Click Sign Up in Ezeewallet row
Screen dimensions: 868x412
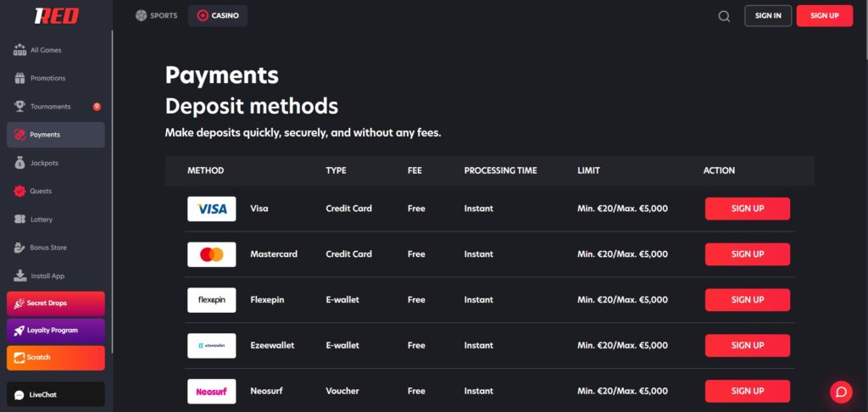pos(747,345)
